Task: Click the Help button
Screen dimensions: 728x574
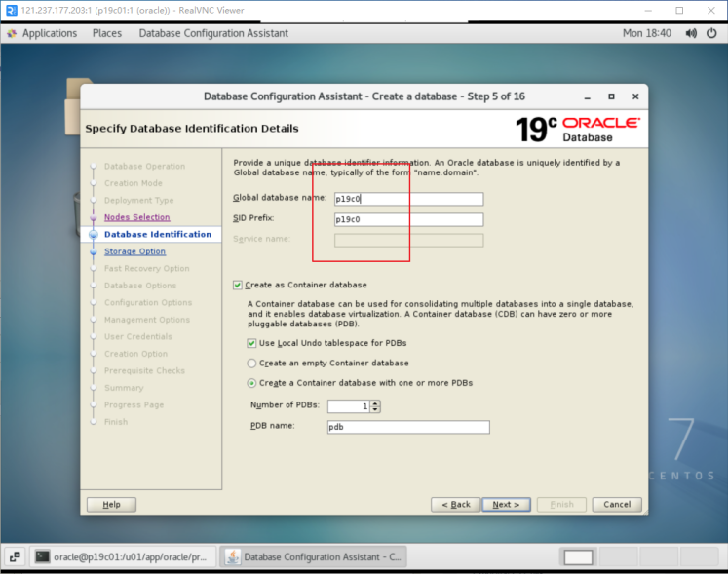Action: (x=111, y=505)
